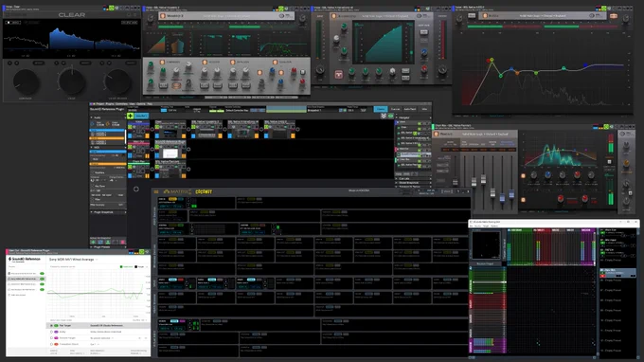Screen dimensions: 644x362
Task: Select the 03 PATCH preset in Routing Grid
Action: 617,252
